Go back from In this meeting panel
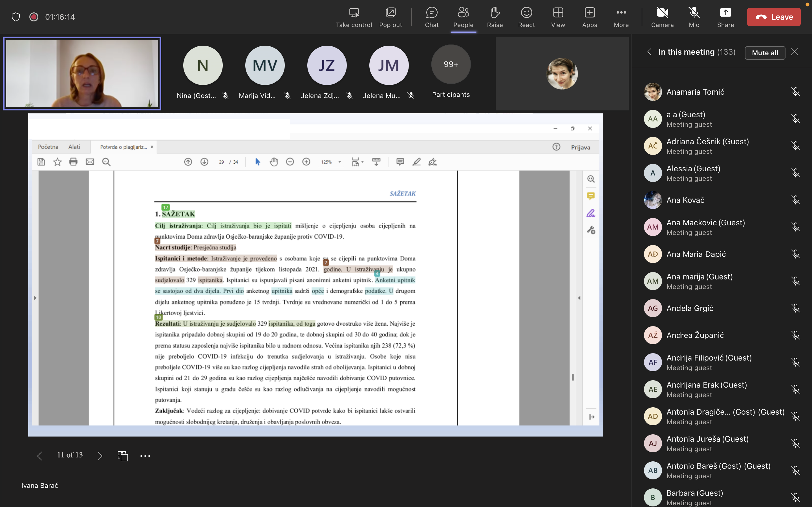Viewport: 812px width, 507px height. (649, 52)
